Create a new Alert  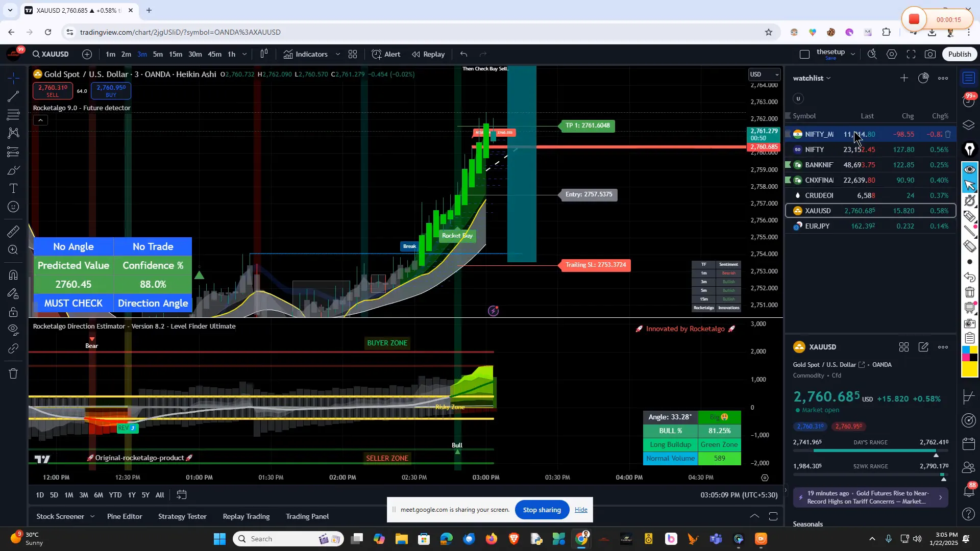pos(386,54)
